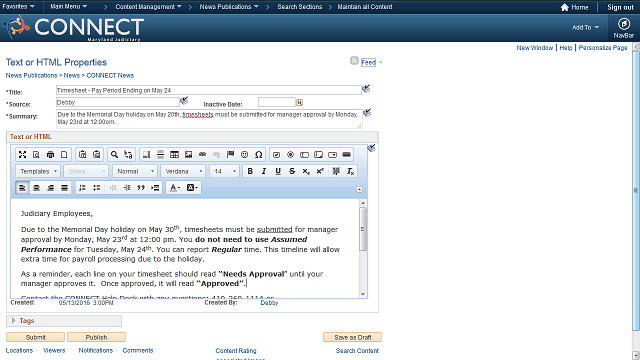This screenshot has width=640, height=360.
Task: Open the Add To dropdown
Action: click(x=585, y=27)
